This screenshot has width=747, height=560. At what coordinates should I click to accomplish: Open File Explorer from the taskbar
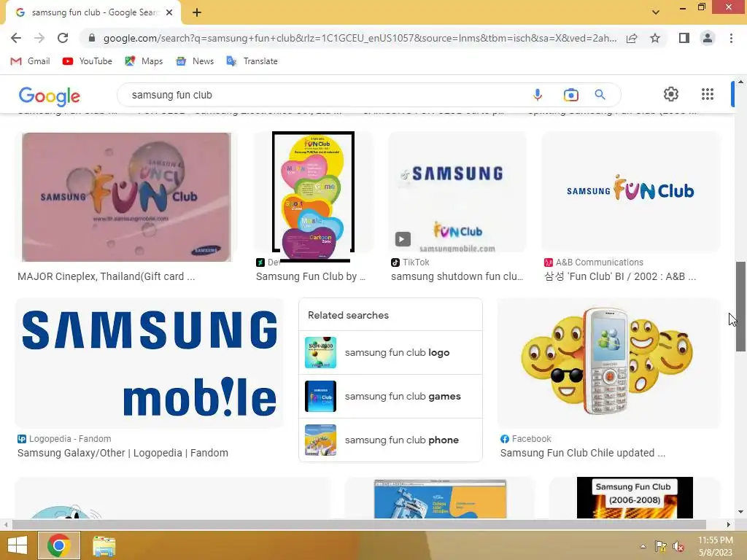tap(104, 546)
